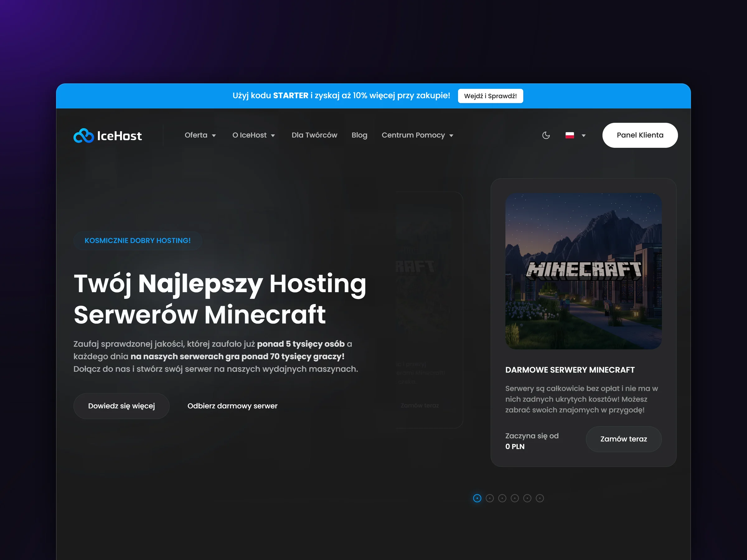Click the IceHost wordmark text
Screen dimensions: 747x560
[119, 136]
